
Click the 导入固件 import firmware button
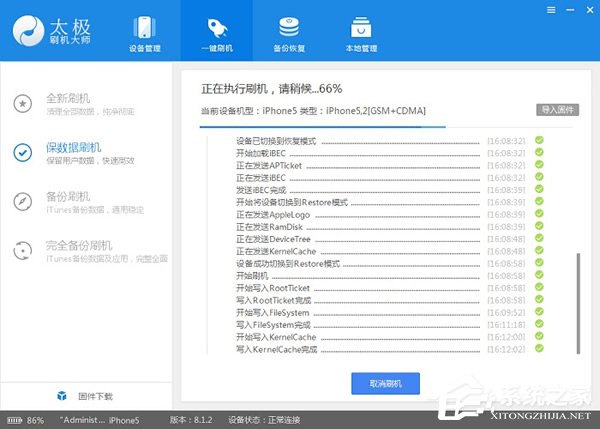click(x=560, y=109)
